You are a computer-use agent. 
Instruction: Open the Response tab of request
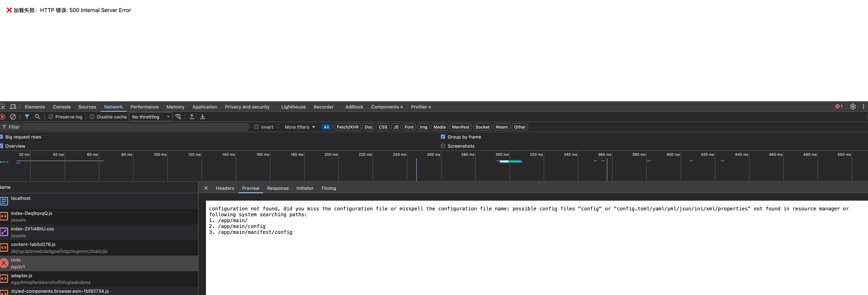pos(278,188)
